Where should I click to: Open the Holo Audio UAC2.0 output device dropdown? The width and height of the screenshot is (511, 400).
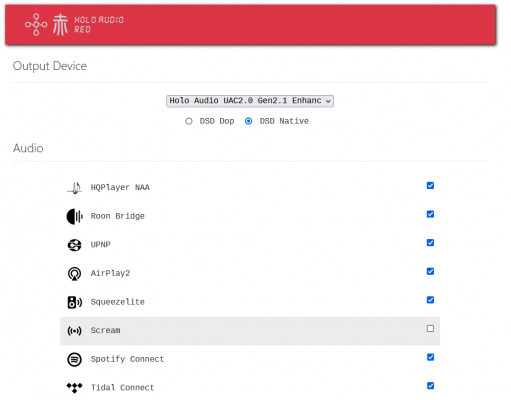(x=250, y=101)
